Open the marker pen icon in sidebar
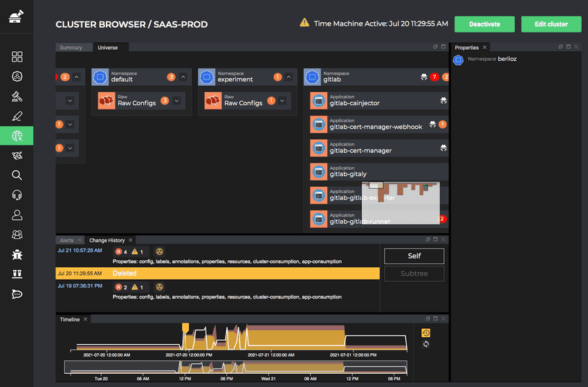Viewport: 588px width, 387px height. coord(17,116)
